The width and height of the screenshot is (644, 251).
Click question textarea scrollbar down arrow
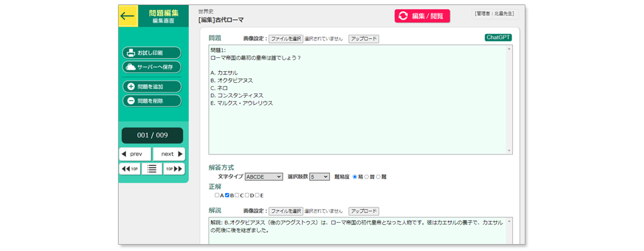509,151
